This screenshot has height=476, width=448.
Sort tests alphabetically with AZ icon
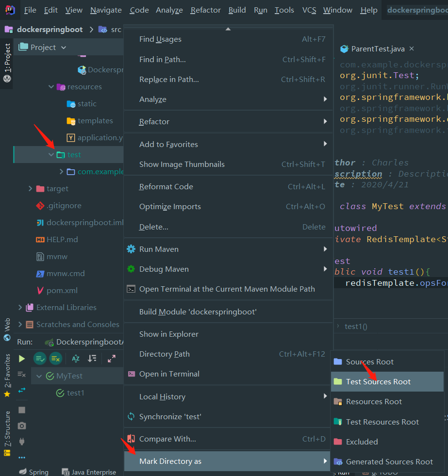pos(76,359)
